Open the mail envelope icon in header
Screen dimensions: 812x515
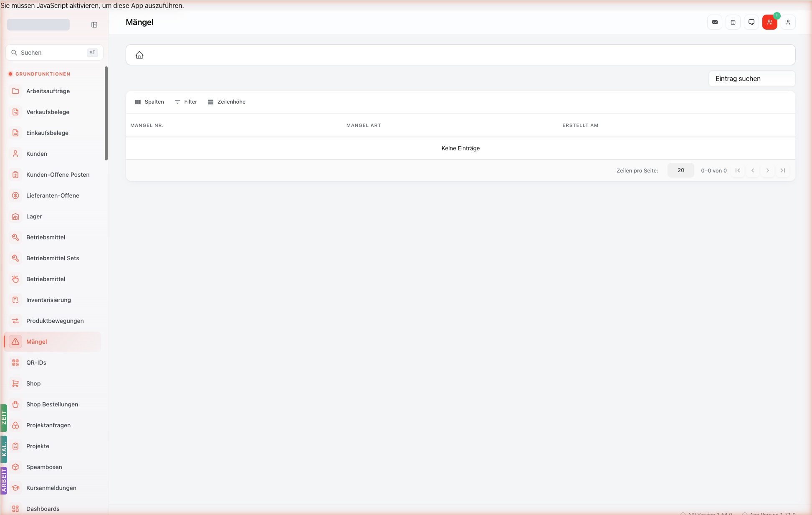[x=715, y=22]
